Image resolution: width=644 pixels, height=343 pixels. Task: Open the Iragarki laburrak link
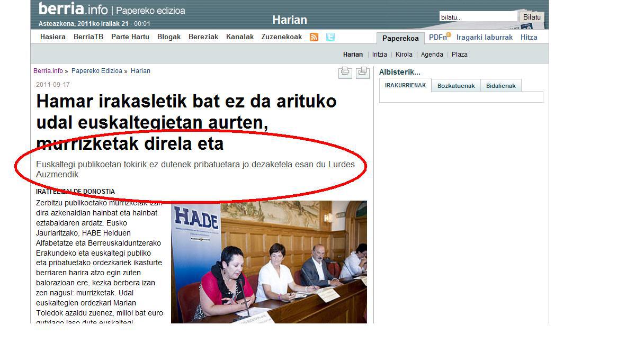coord(485,38)
